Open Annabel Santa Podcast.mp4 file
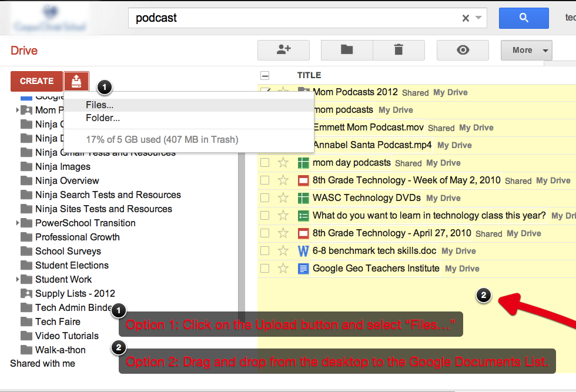The image size is (576, 392). tap(373, 145)
